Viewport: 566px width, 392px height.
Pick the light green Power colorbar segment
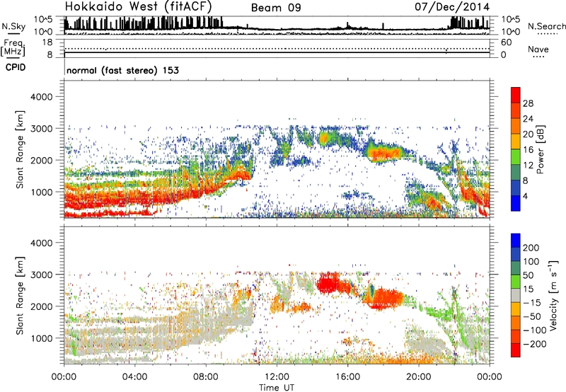[x=516, y=157]
